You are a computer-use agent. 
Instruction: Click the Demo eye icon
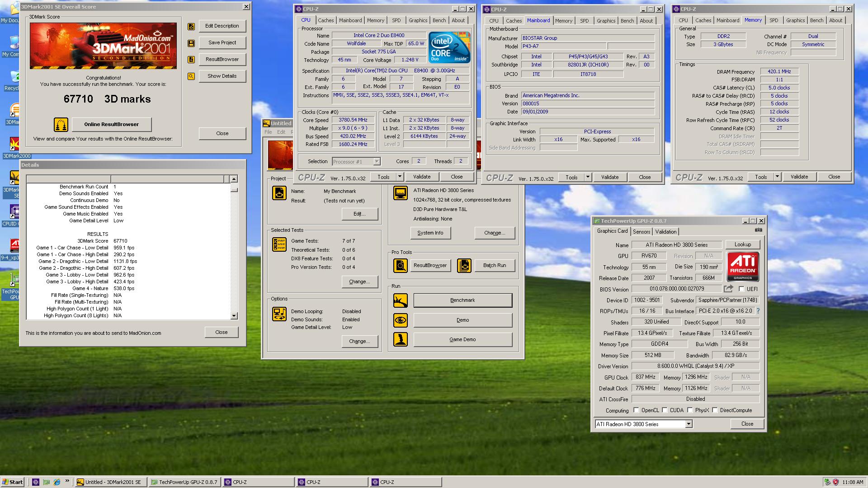(x=400, y=320)
